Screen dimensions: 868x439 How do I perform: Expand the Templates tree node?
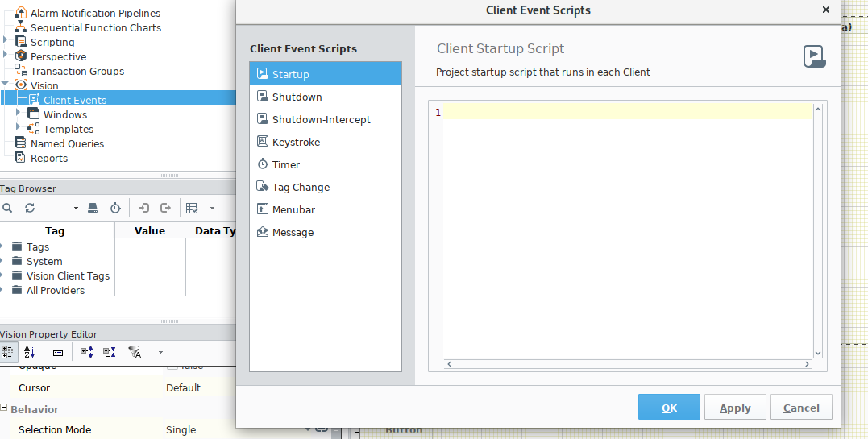tap(19, 127)
